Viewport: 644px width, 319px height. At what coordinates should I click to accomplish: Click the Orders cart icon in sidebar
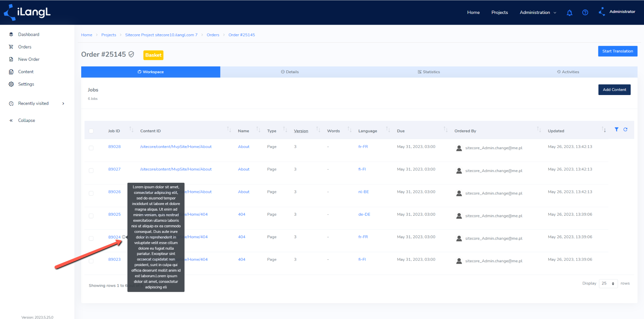(11, 47)
